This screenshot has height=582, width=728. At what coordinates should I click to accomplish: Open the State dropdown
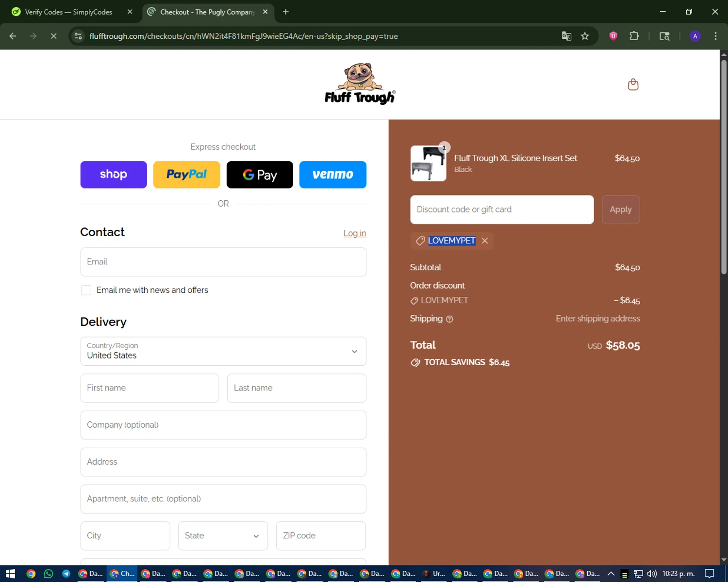(x=223, y=536)
